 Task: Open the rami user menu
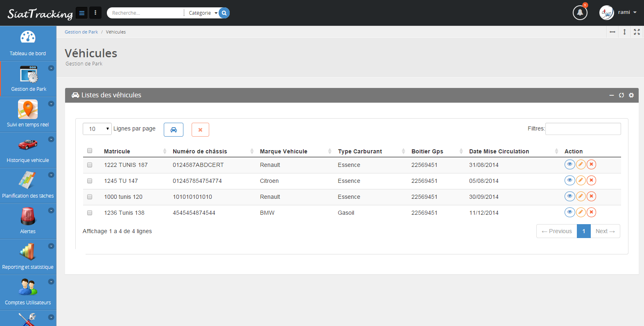click(x=627, y=12)
